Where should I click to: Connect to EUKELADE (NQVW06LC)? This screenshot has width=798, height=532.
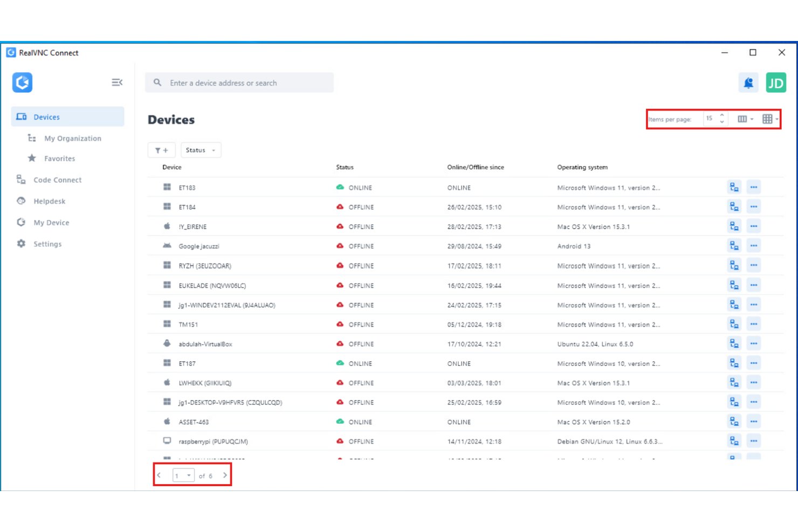tap(734, 285)
